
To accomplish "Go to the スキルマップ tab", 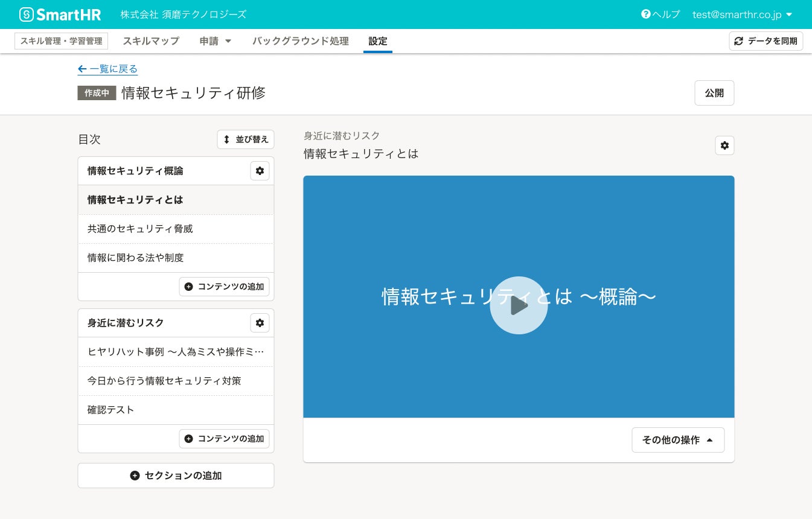I will pyautogui.click(x=151, y=41).
